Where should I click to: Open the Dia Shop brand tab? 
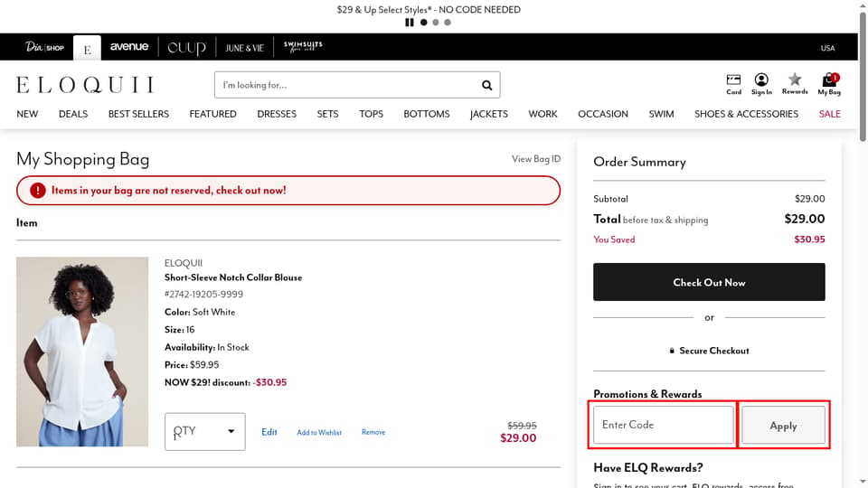tap(44, 47)
